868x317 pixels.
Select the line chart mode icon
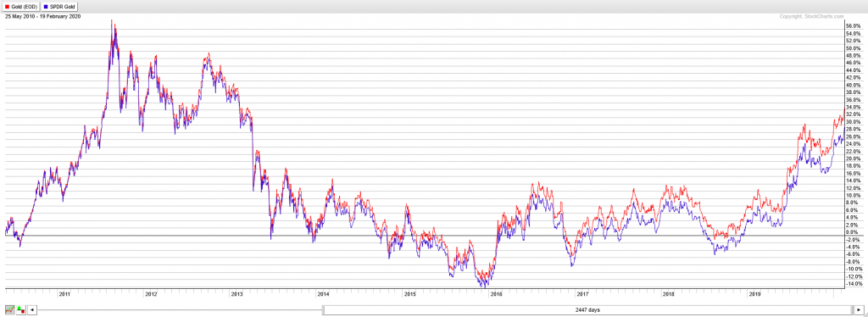tap(10, 310)
